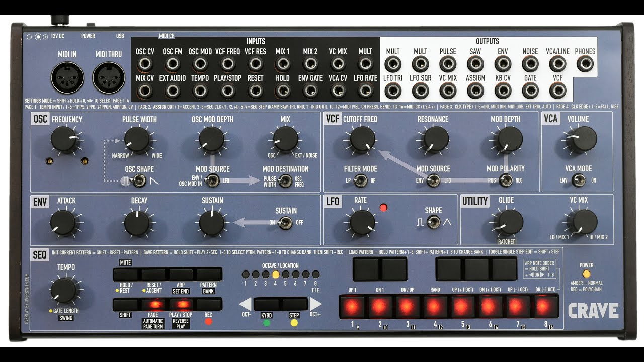Click the OSC FREQUENCY knob
644x362 pixels.
(64, 140)
